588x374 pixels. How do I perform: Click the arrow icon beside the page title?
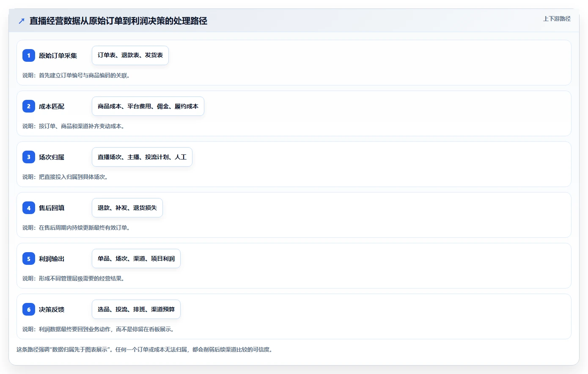[x=22, y=21]
